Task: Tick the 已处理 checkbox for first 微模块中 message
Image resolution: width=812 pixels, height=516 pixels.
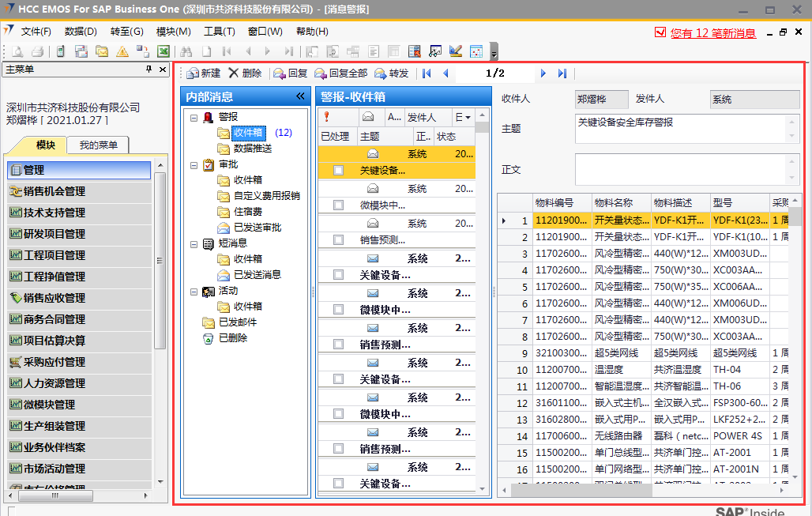Action: pos(338,205)
